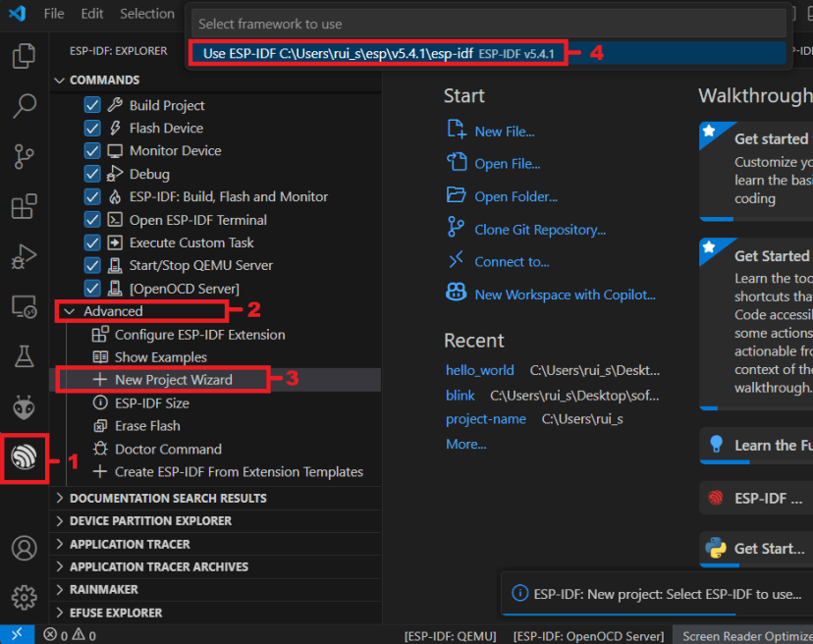Open the Search panel
This screenshot has width=813, height=644.
click(x=25, y=106)
